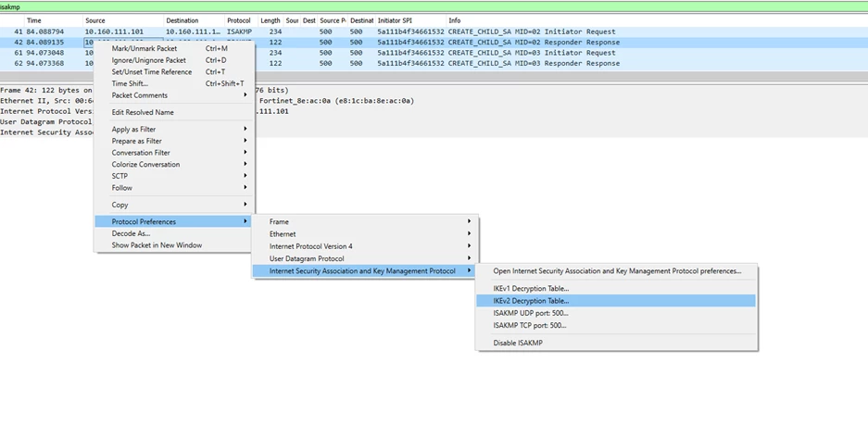Expand Prepare as Filter submenu
The image size is (868, 425).
[174, 141]
